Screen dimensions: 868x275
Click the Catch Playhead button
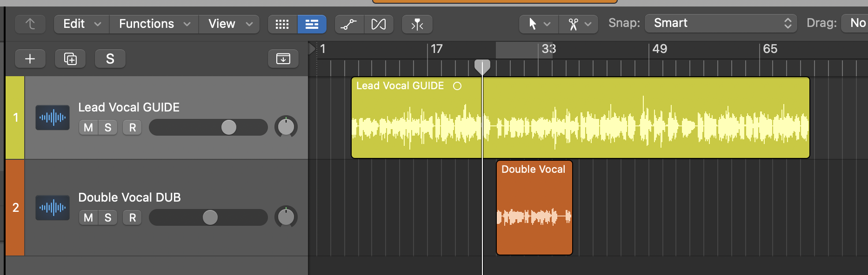tap(417, 24)
